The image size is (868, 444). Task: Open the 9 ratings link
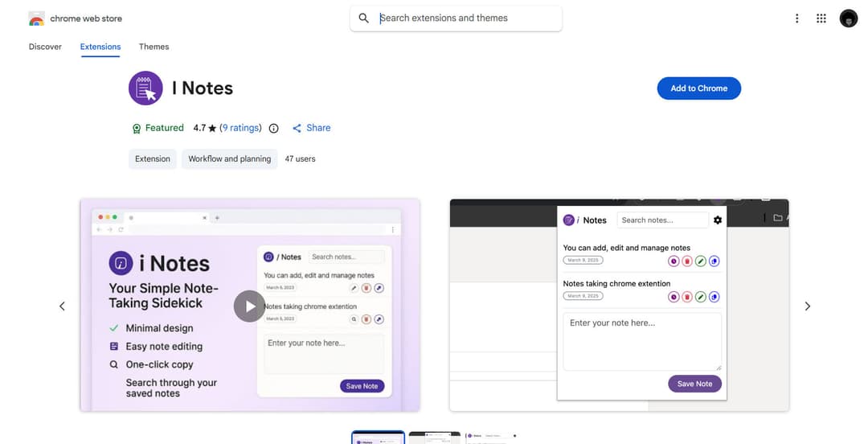pos(241,128)
